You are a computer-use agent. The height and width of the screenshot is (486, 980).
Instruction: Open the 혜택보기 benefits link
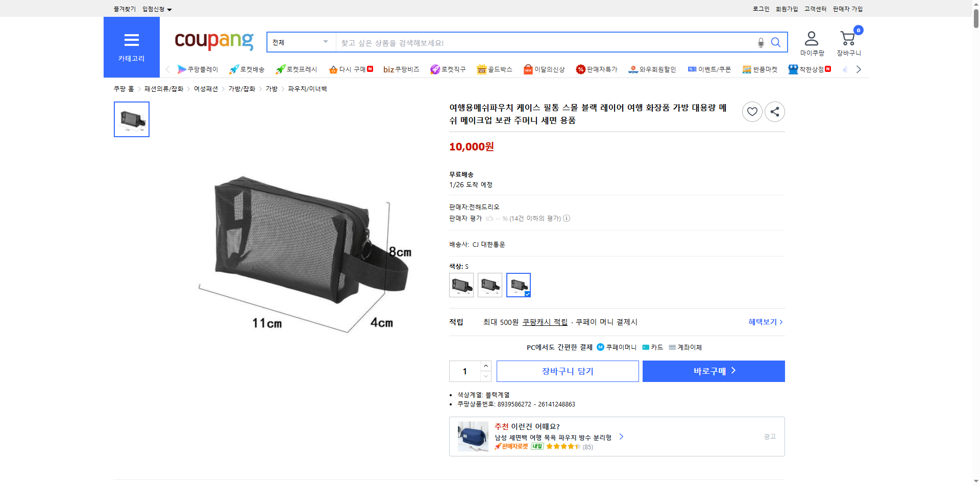(x=762, y=322)
